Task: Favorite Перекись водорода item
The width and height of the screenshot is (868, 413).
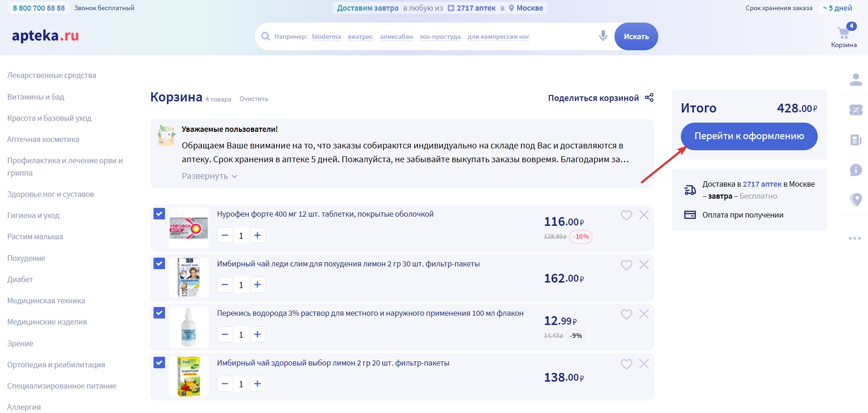Action: 626,314
